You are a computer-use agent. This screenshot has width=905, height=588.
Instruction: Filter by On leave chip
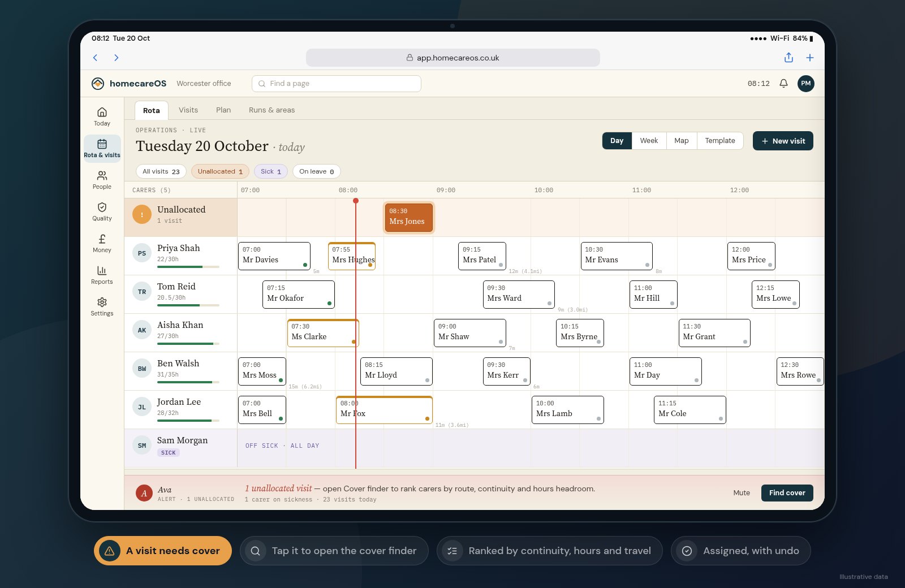tap(317, 171)
